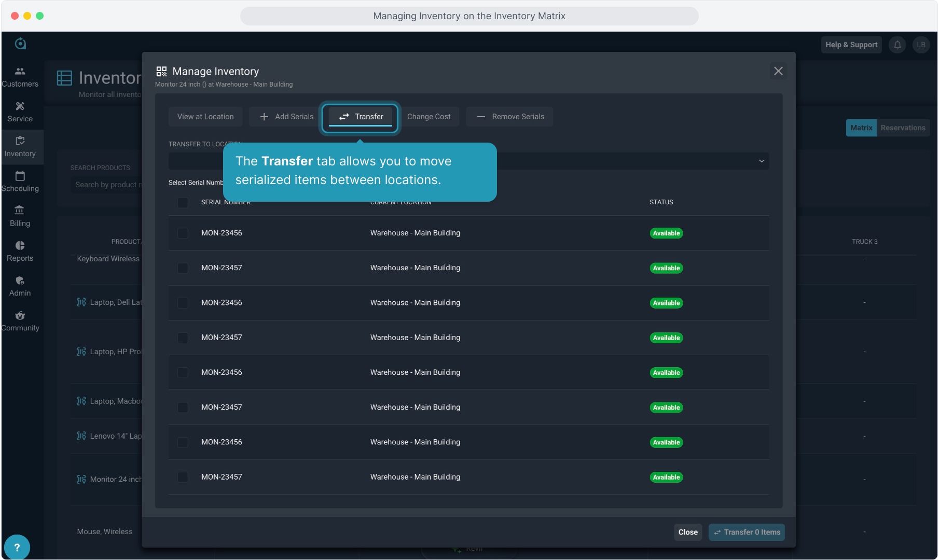Open the Admin section

point(20,286)
